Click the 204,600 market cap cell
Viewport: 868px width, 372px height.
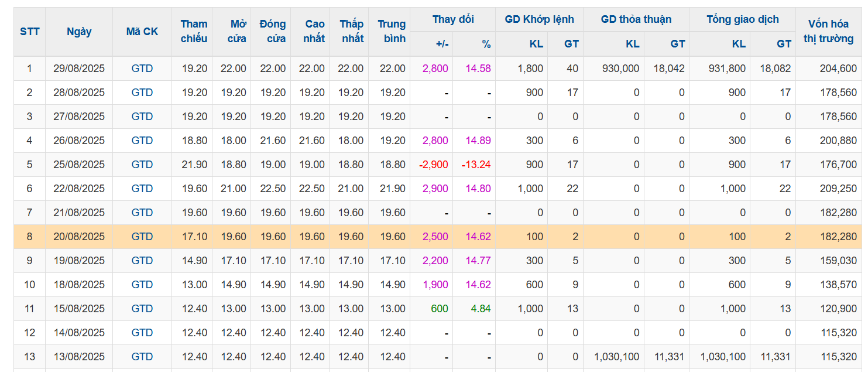(x=838, y=69)
